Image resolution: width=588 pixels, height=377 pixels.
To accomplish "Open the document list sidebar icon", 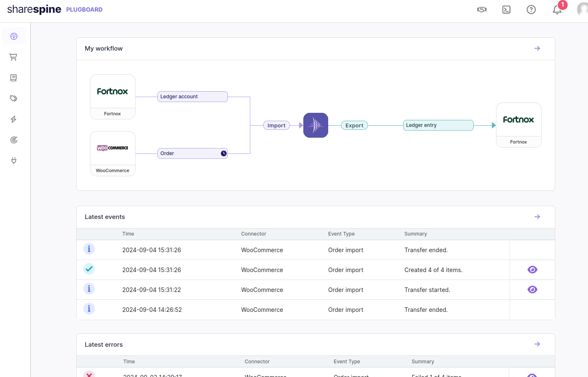I will point(14,78).
